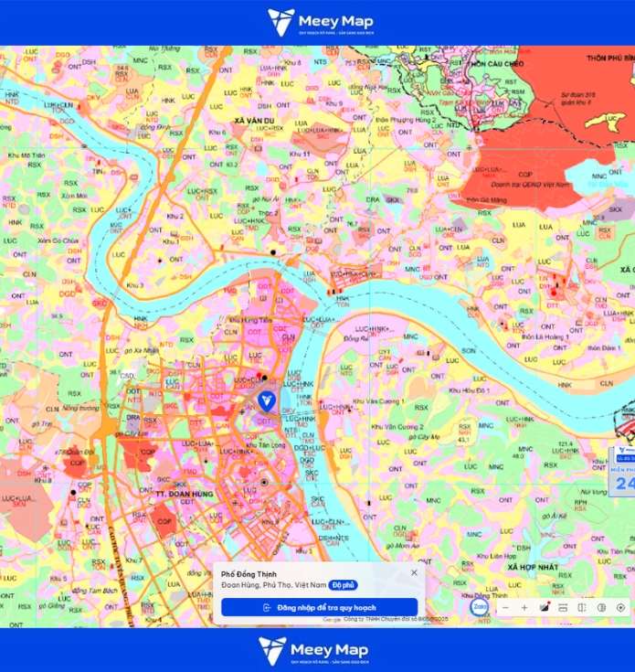
Task: Click the Khu Mỏ Trên label
Action: [x=26, y=155]
